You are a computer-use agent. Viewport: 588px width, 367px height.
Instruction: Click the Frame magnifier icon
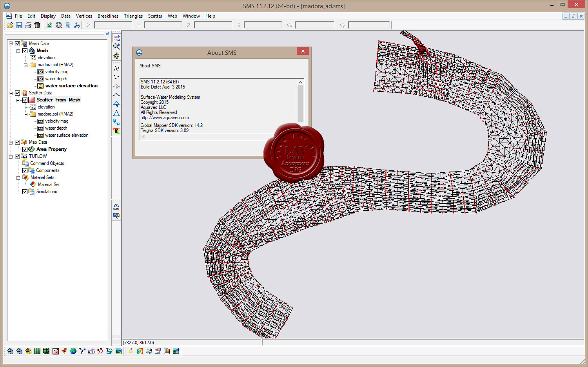(x=59, y=25)
